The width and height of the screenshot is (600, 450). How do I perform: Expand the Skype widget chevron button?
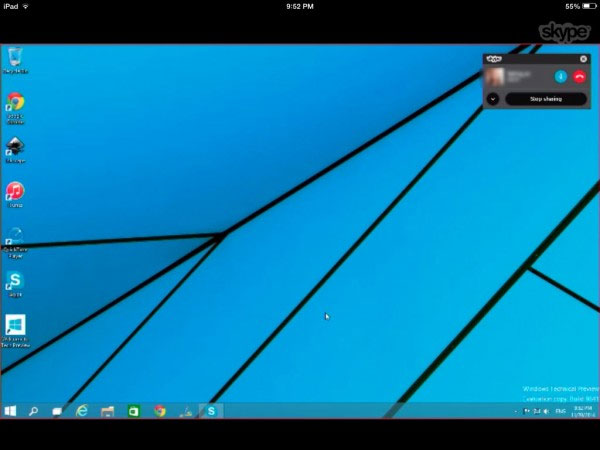coord(493,99)
